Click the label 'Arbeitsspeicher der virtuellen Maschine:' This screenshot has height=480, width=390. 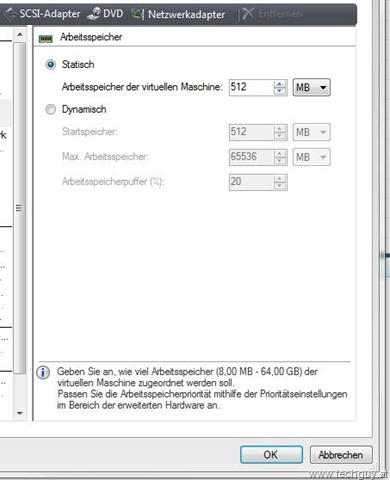click(x=142, y=87)
